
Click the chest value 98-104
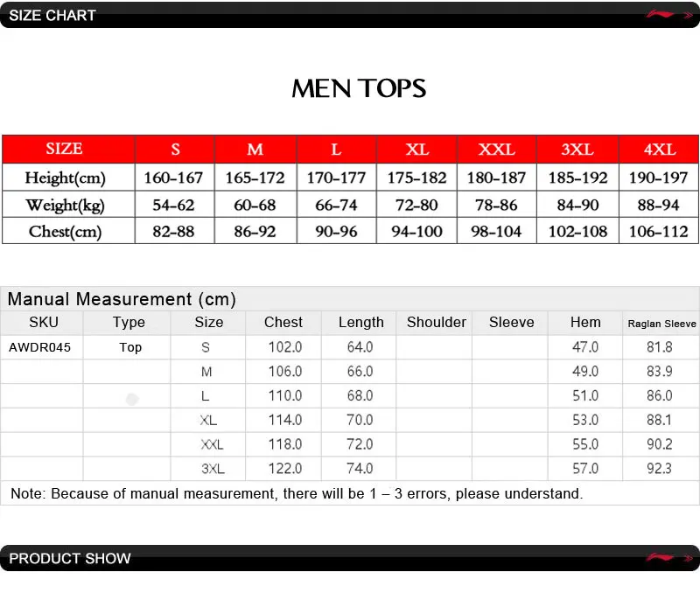pyautogui.click(x=496, y=231)
